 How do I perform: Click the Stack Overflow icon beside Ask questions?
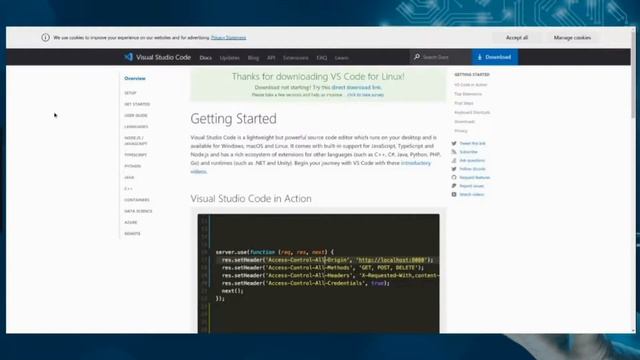454,160
